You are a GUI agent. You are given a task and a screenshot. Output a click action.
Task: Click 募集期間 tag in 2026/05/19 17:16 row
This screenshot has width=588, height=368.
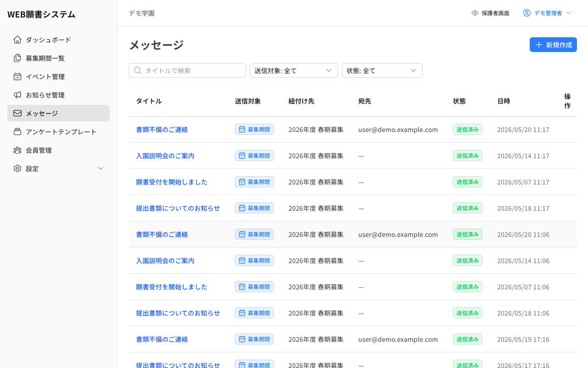click(254, 339)
